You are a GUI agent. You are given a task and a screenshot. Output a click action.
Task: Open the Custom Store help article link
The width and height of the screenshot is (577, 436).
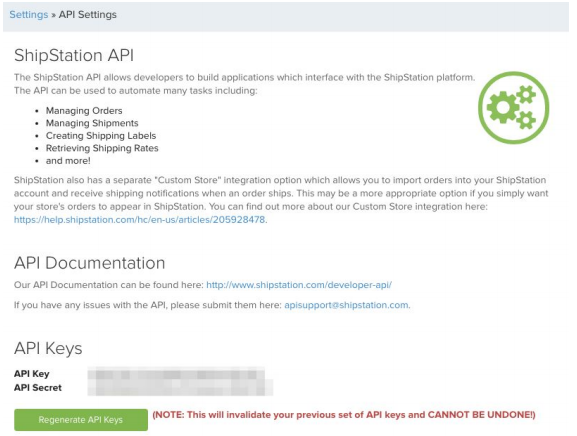click(x=139, y=220)
